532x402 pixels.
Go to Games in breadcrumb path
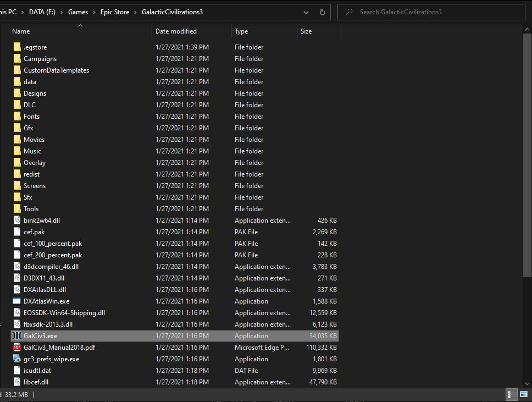[78, 12]
